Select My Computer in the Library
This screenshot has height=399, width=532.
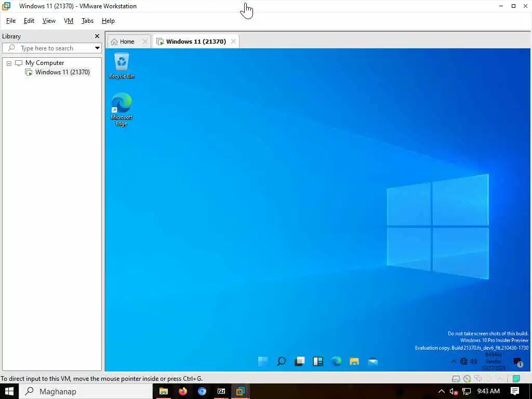[x=45, y=63]
